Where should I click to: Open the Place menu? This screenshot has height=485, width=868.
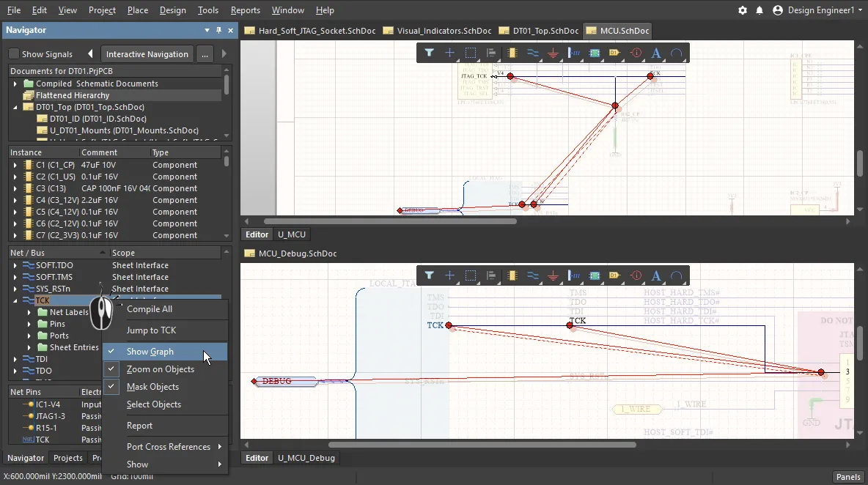click(x=138, y=10)
